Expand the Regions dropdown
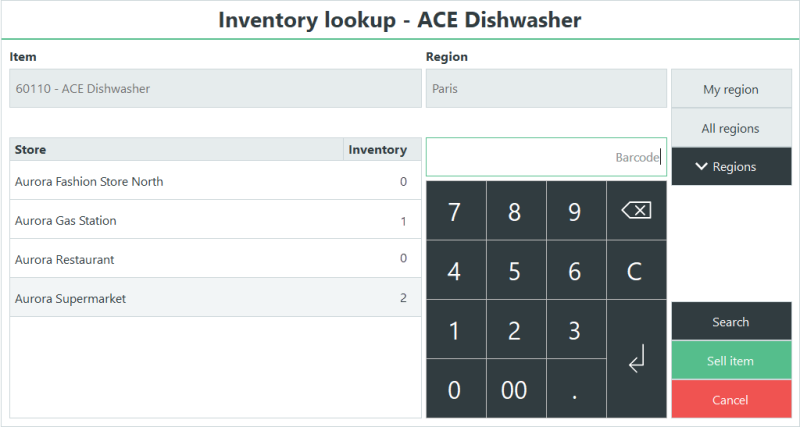The width and height of the screenshot is (800, 427). 732,166
